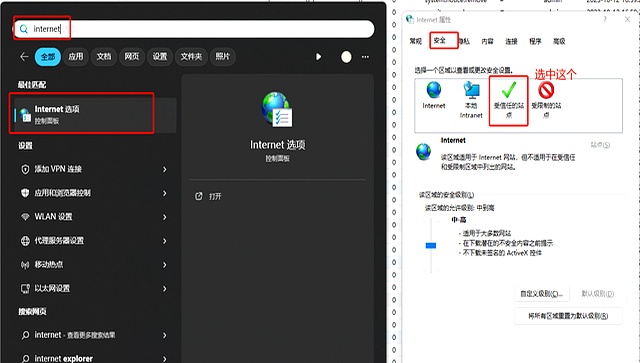Select the 文档 filter tab
640x363 pixels.
[104, 56]
